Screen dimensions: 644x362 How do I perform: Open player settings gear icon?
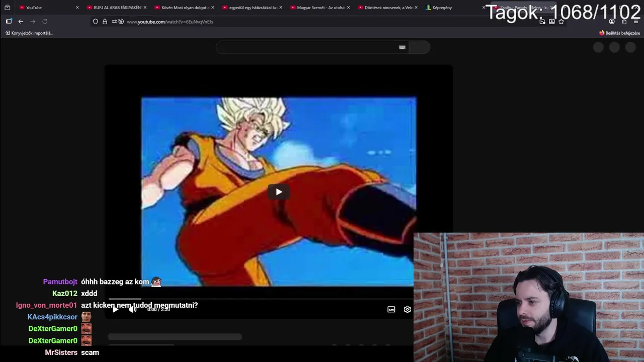tap(408, 309)
